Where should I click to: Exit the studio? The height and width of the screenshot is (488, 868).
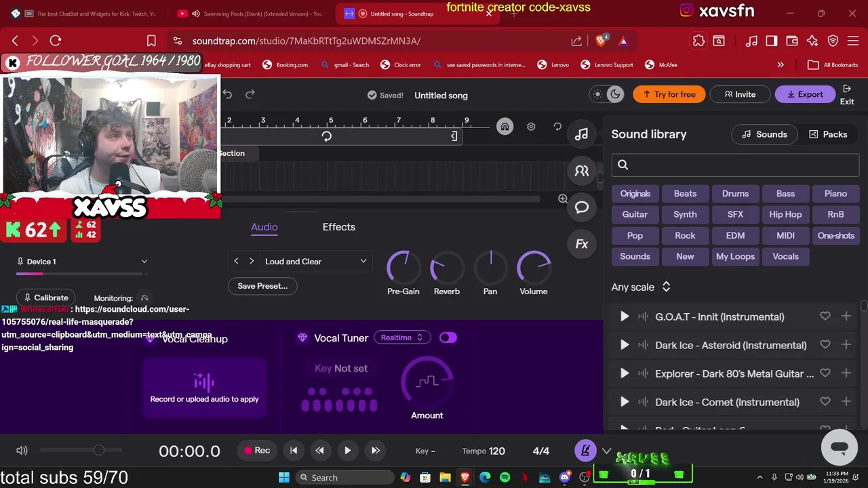847,95
